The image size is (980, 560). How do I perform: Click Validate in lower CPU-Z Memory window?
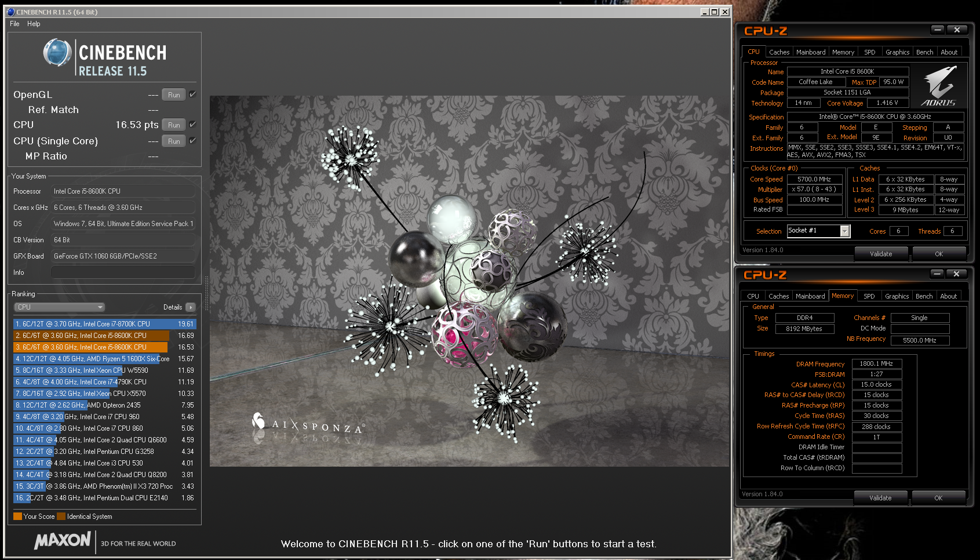click(x=880, y=498)
